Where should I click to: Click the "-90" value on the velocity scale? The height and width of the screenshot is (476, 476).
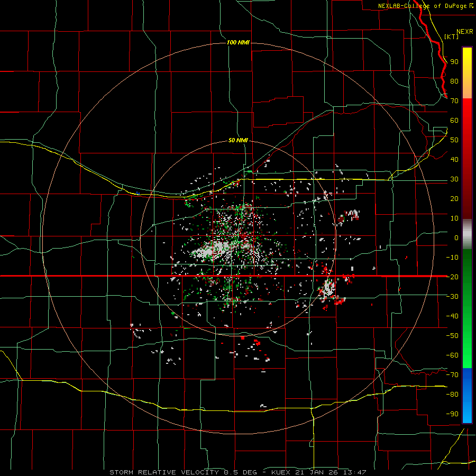452,414
